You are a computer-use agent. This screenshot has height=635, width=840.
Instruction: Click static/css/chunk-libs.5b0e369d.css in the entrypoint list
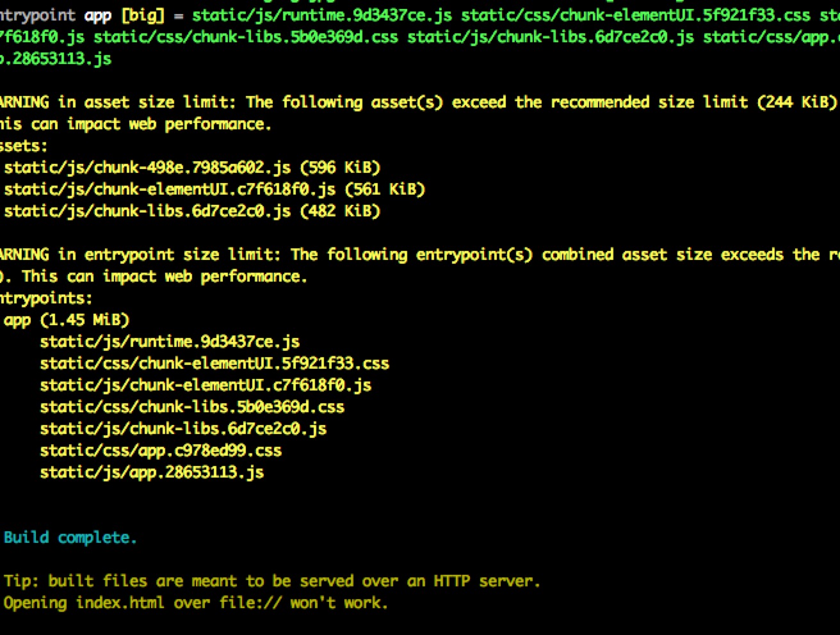[x=192, y=407]
